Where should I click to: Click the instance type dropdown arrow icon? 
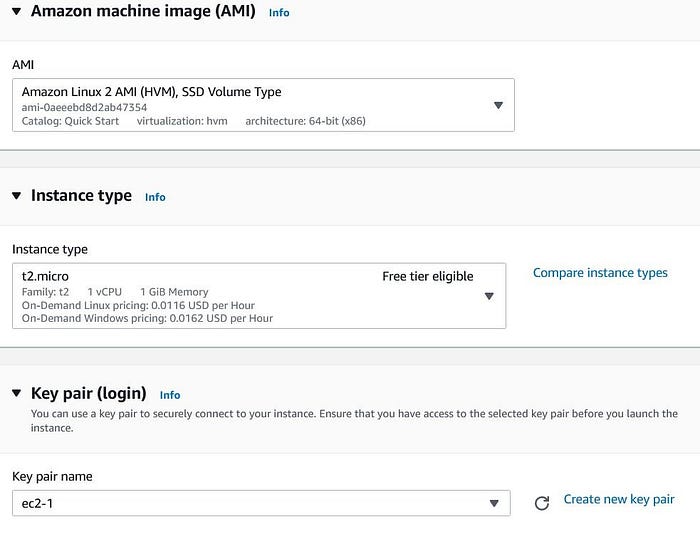pos(489,296)
